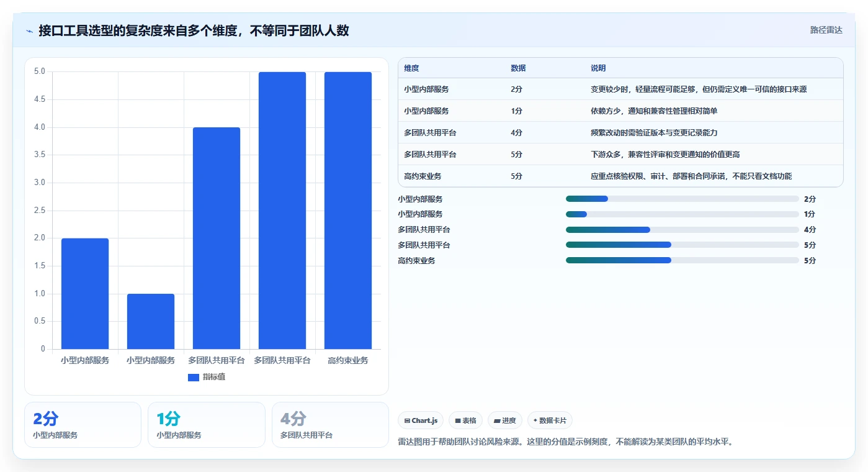The image size is (868, 472).
Task: Click the 高约束业务 progress bar
Action: [682, 260]
